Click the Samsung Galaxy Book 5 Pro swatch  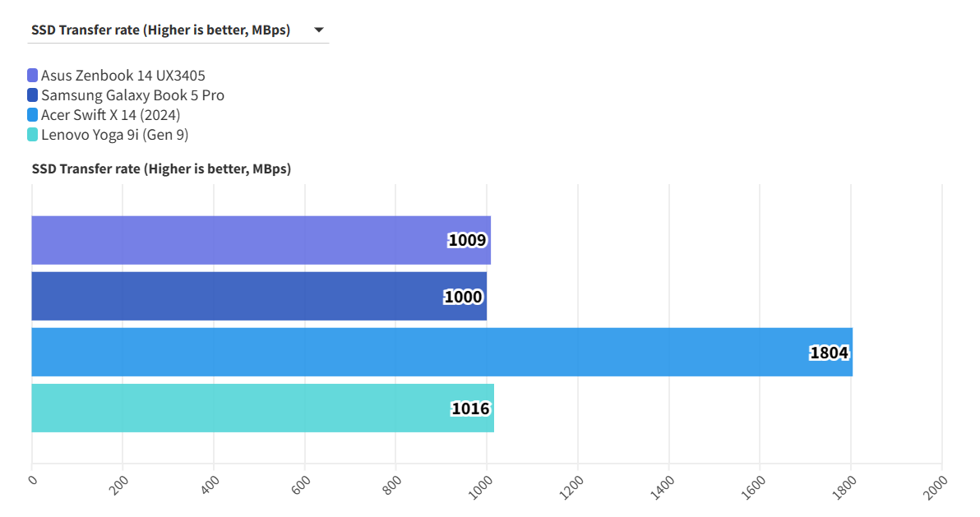33,95
